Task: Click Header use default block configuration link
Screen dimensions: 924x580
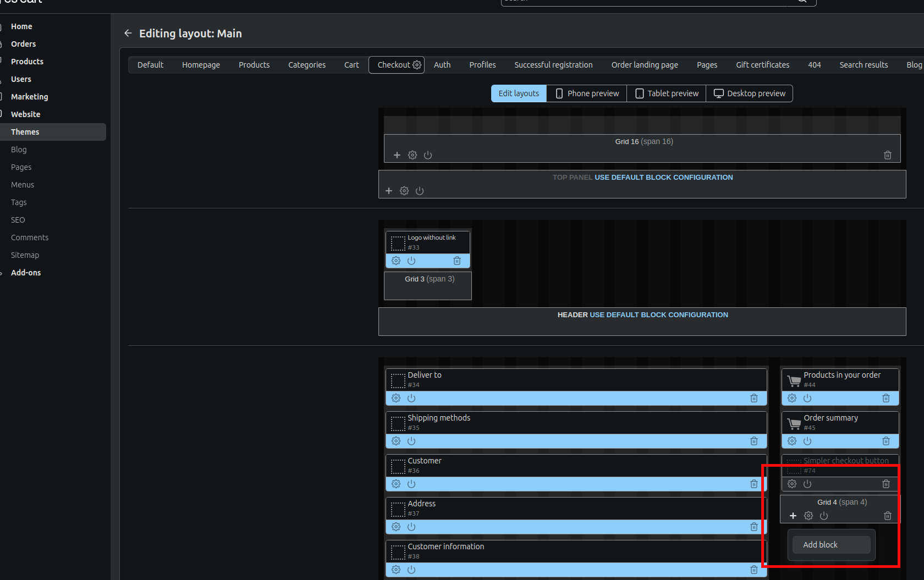Action: pos(659,315)
